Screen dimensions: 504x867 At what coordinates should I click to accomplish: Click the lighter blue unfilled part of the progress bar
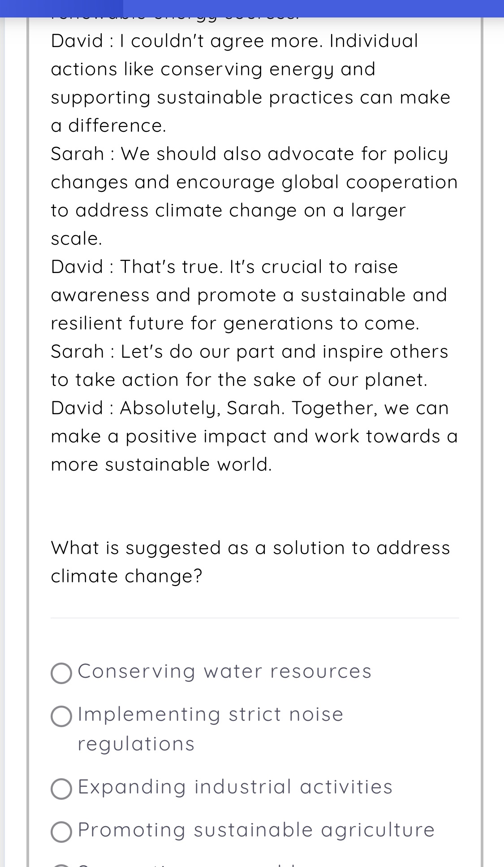[314, 8]
